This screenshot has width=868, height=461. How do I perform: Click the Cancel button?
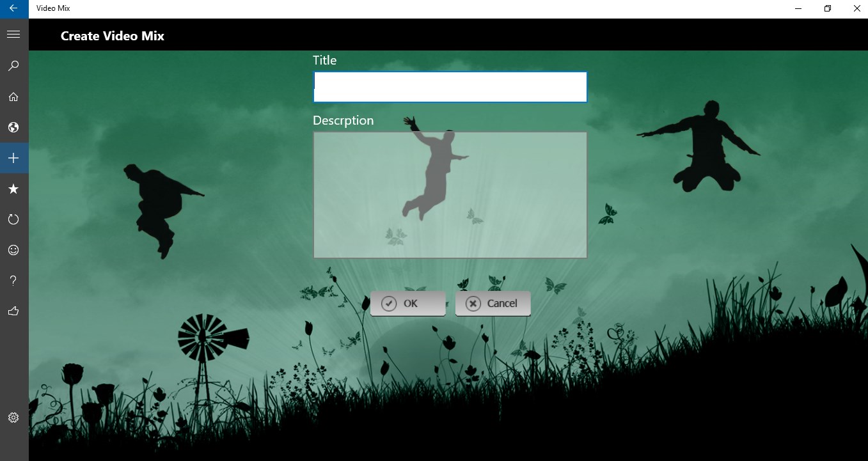point(493,304)
